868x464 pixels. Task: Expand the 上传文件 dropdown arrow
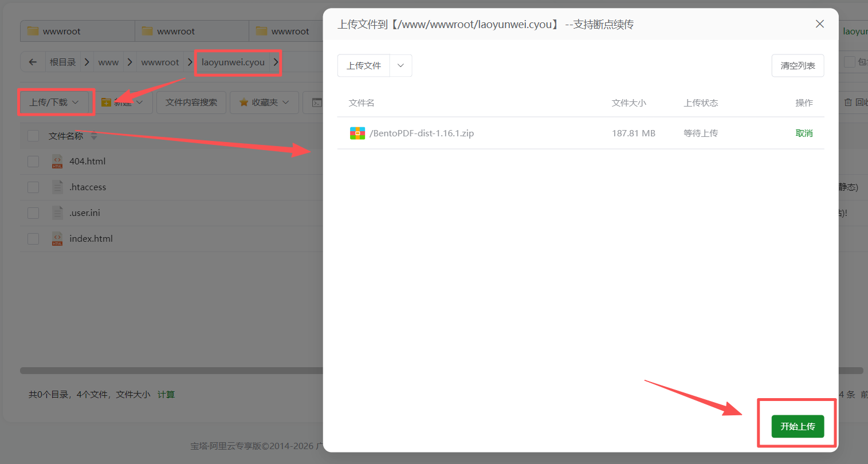400,66
